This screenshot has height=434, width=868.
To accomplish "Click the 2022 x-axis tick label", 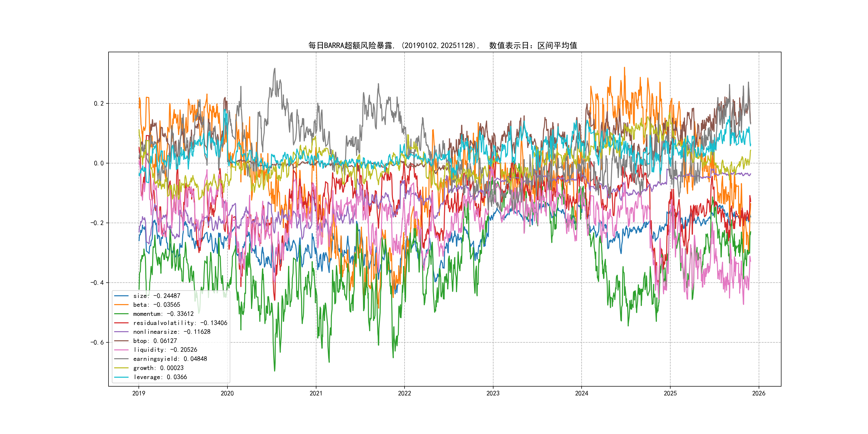I will coord(404,393).
